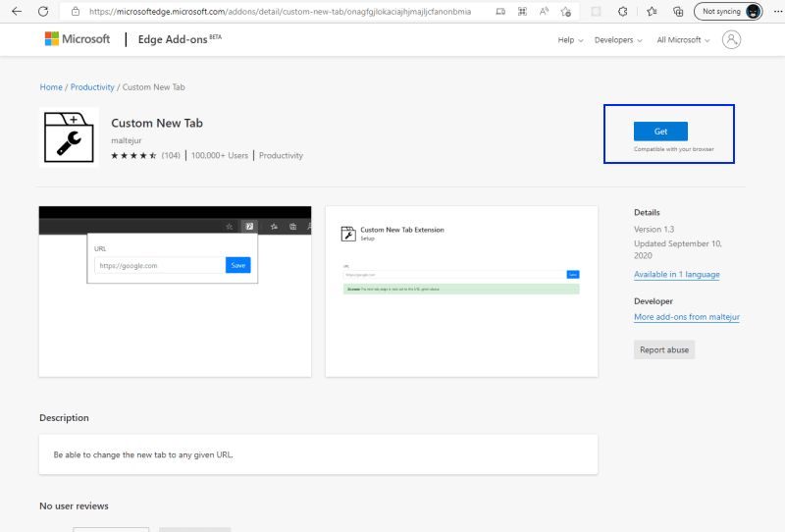
Task: Click the Custom New Tab extension icon
Action: (69, 136)
